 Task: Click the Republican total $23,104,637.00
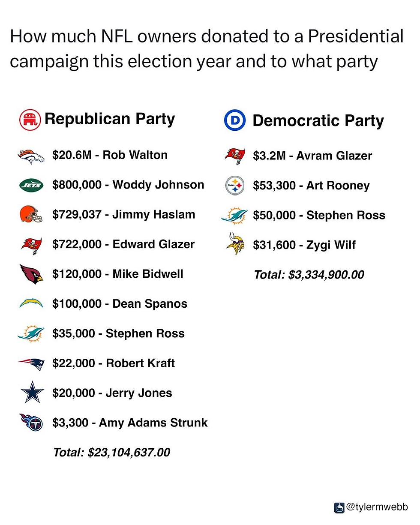[x=111, y=452]
